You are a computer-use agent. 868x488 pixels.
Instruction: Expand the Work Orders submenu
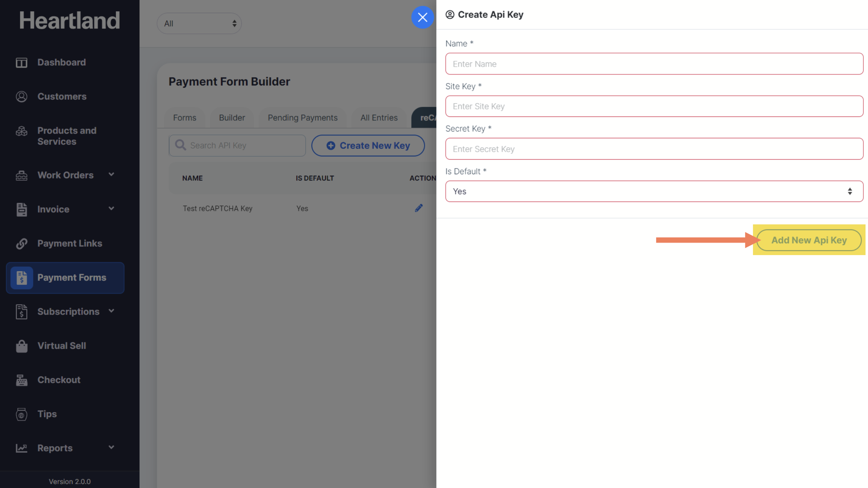tap(111, 175)
